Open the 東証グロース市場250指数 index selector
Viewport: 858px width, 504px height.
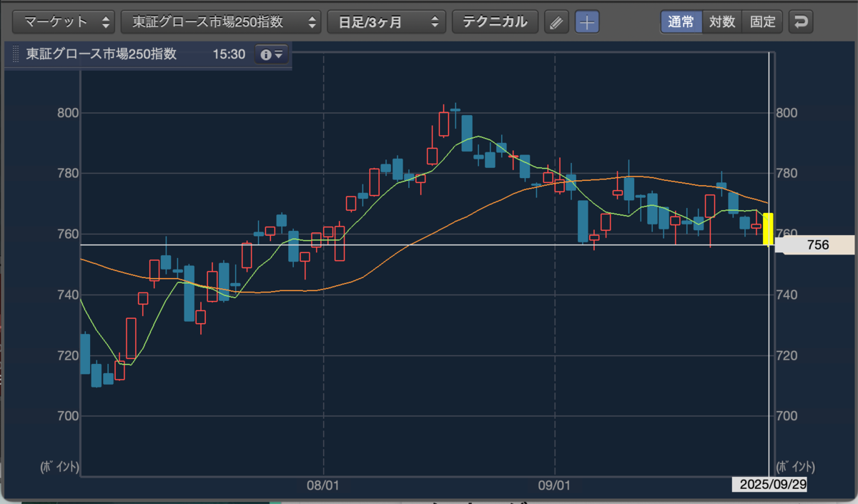pyautogui.click(x=220, y=22)
